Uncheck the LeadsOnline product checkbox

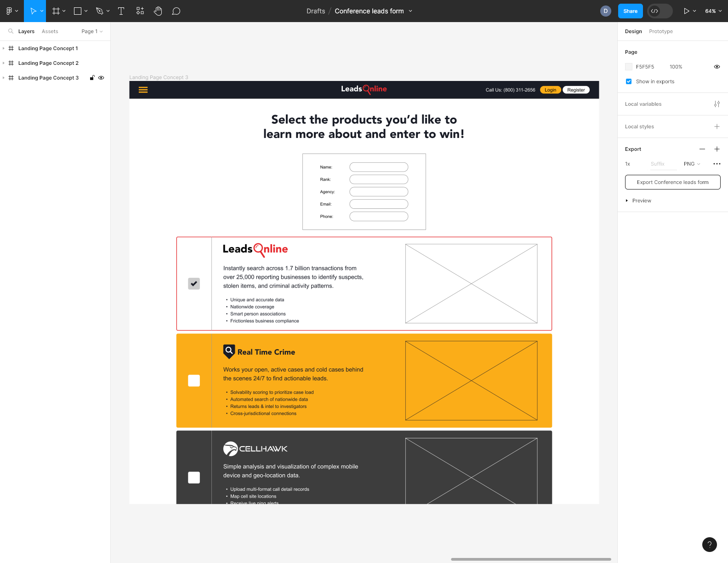coord(194,284)
